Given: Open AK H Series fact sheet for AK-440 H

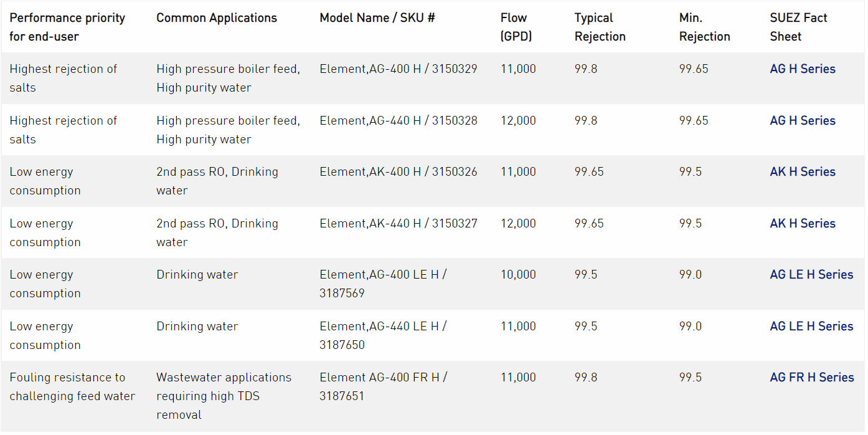Looking at the screenshot, I should (802, 224).
